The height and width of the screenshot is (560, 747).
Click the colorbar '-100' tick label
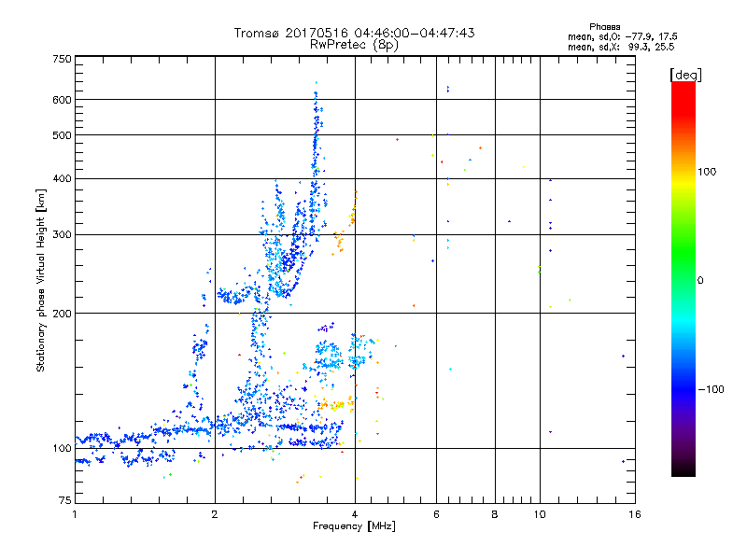711,389
